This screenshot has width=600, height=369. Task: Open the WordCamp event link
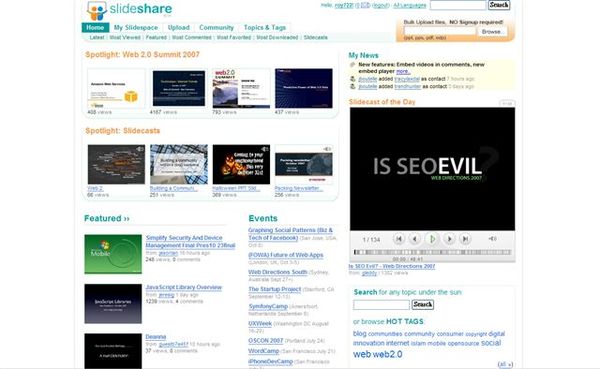264,351
